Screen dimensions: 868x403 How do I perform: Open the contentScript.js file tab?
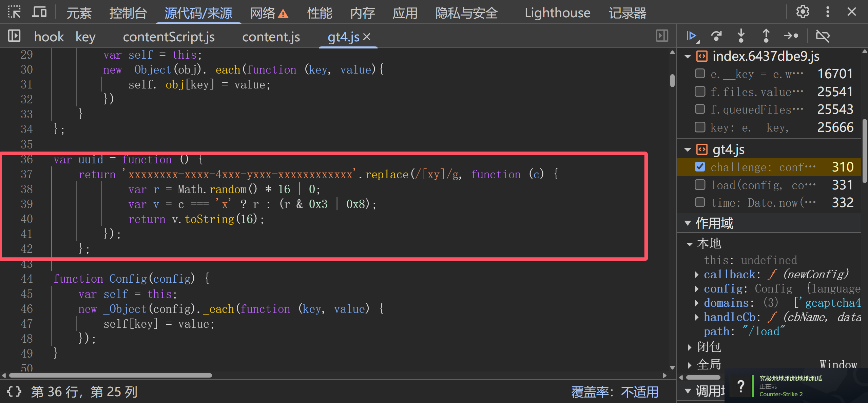(x=169, y=37)
